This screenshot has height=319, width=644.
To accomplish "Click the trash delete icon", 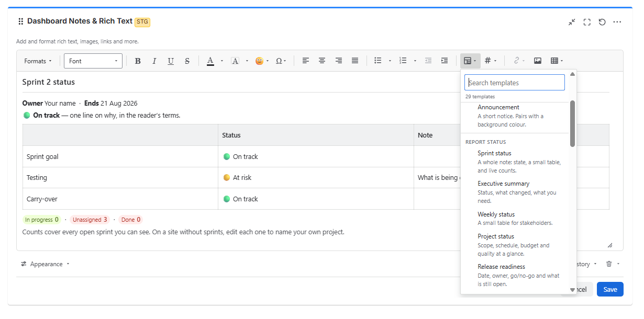I will point(609,264).
